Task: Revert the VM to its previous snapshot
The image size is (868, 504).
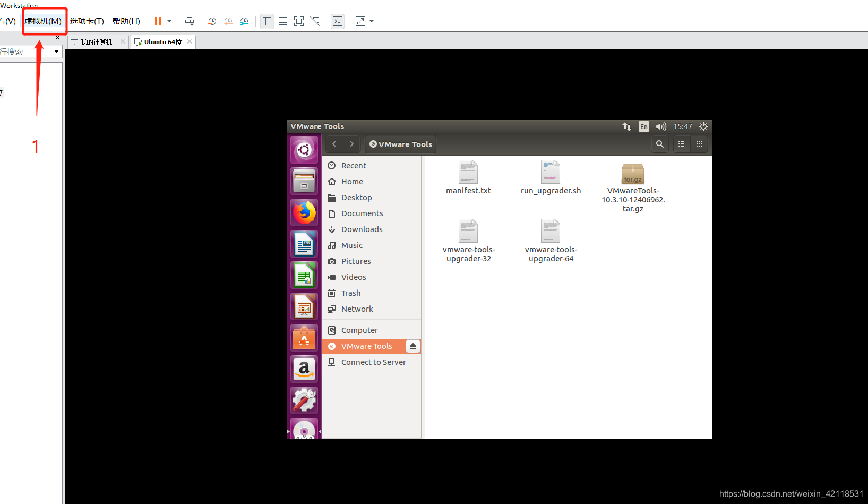Action: tap(228, 21)
